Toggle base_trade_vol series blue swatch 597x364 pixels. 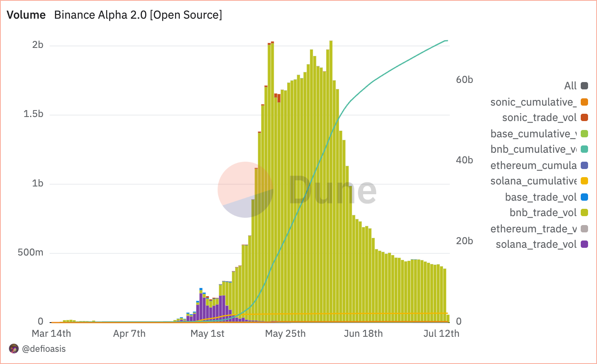click(584, 197)
